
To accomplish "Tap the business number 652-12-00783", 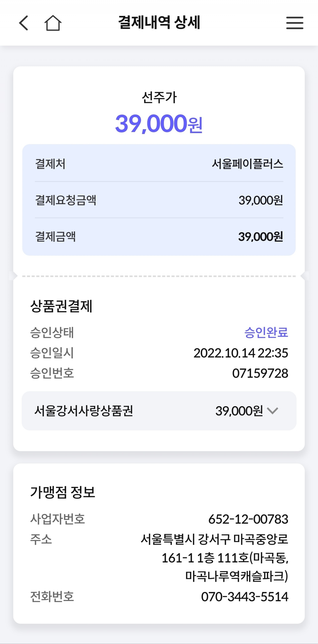I will coord(248,519).
